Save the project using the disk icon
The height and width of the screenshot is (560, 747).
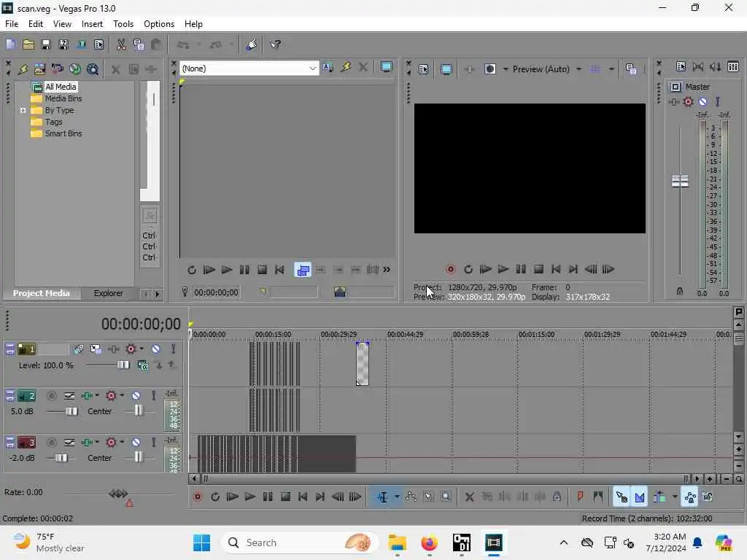tap(46, 44)
